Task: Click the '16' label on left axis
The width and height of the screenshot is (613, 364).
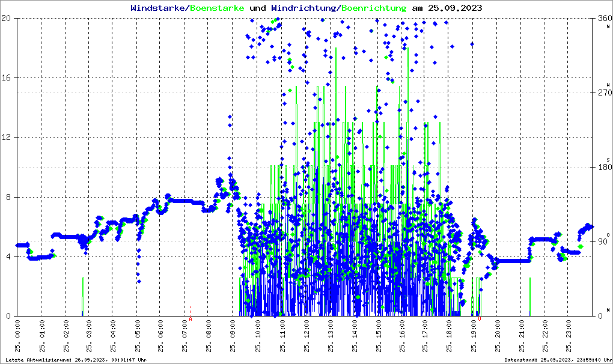Action: tap(6, 77)
